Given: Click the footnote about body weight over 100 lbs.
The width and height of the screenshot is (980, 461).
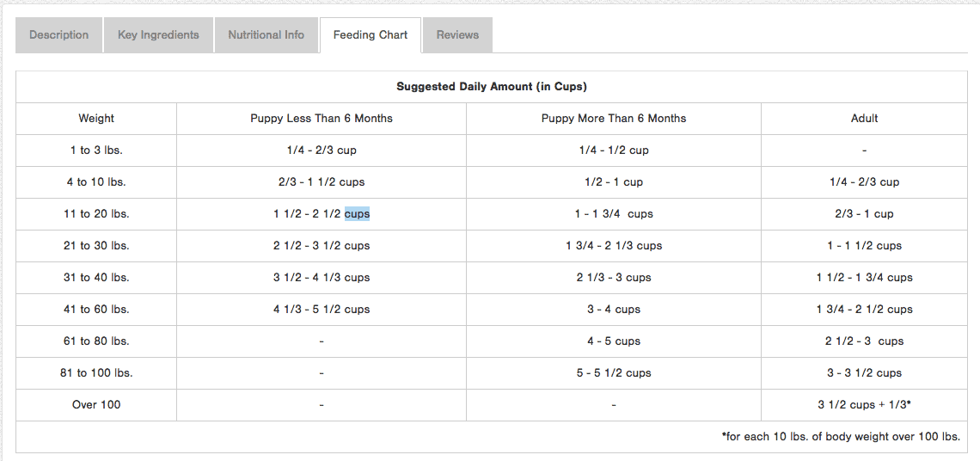Looking at the screenshot, I should 840,437.
